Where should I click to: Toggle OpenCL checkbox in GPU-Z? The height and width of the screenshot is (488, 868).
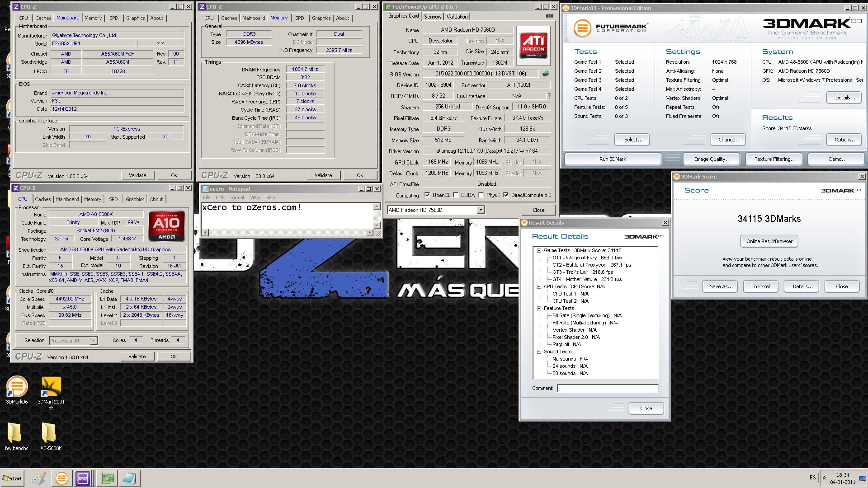(x=427, y=195)
